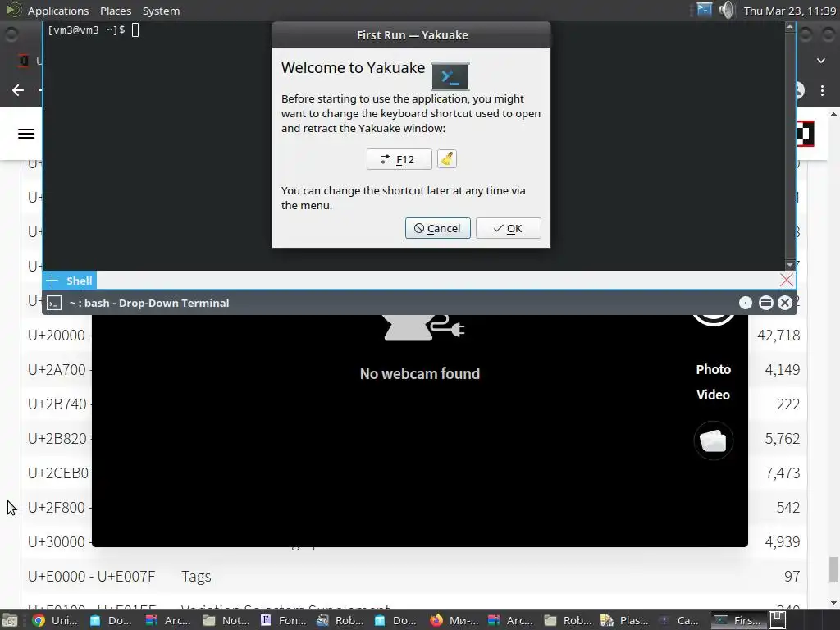840x630 pixels.
Task: Open the browser three-dot menu
Action: click(822, 90)
